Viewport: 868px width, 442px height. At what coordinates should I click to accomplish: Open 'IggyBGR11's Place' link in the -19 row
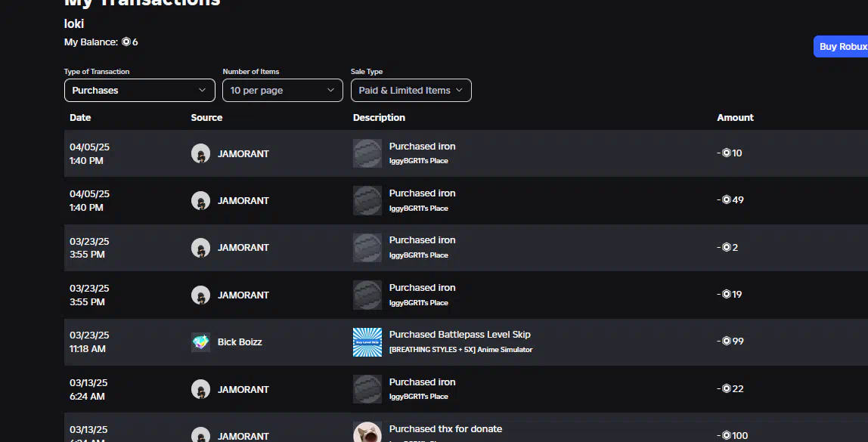click(419, 303)
